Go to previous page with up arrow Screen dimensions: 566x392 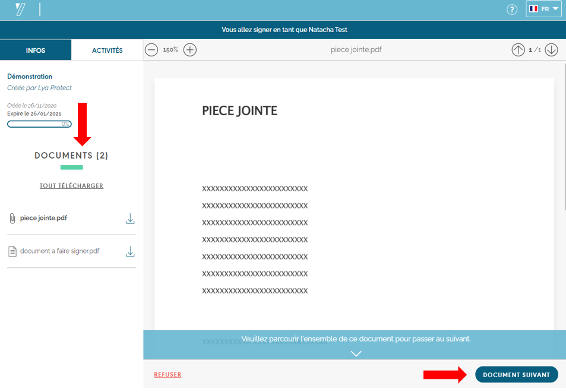click(518, 50)
